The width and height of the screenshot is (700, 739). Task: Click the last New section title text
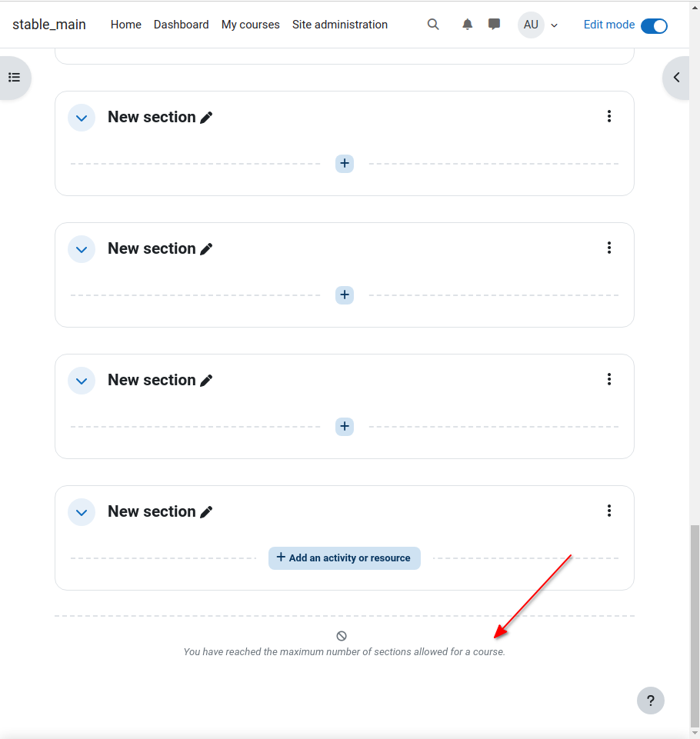pos(152,511)
